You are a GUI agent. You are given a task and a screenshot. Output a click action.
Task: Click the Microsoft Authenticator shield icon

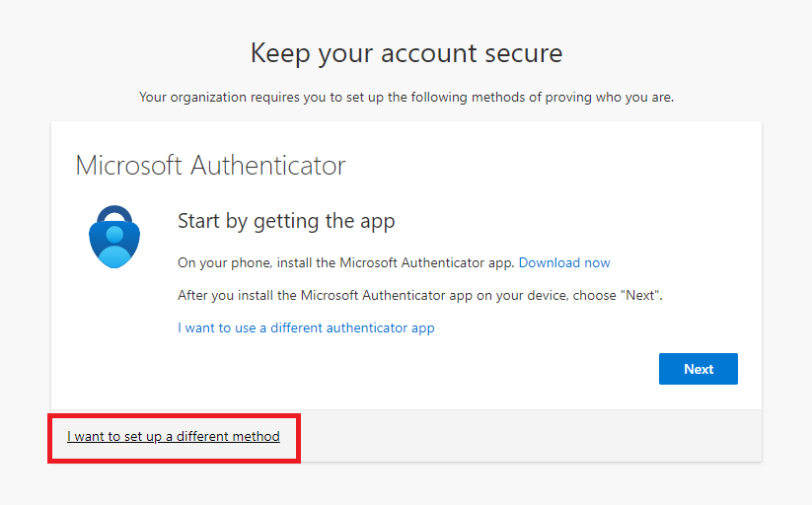click(114, 237)
